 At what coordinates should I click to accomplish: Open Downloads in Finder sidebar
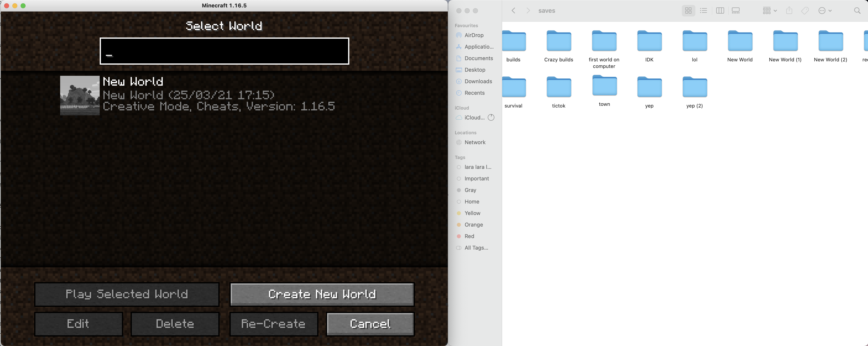[478, 81]
